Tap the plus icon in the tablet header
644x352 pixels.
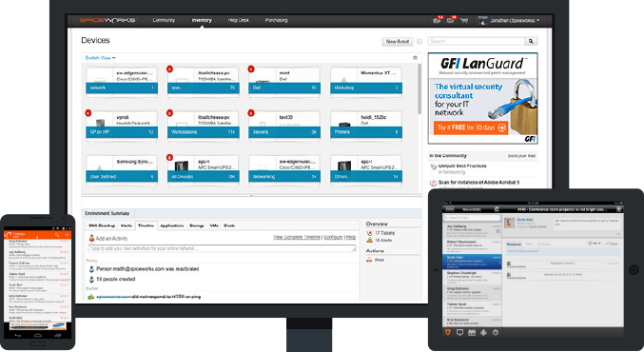point(619,209)
